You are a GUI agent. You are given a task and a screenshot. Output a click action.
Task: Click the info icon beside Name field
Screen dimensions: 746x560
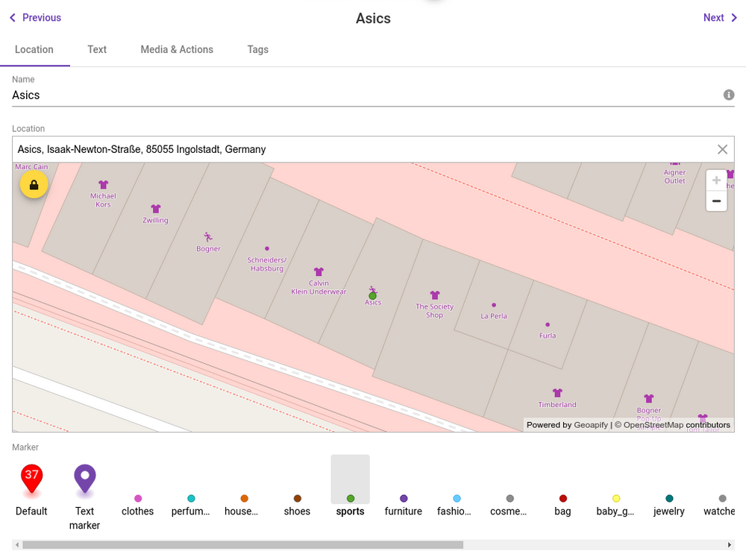point(729,95)
